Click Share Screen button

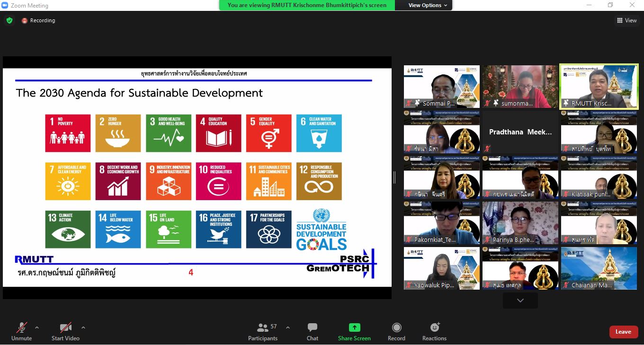pyautogui.click(x=354, y=331)
